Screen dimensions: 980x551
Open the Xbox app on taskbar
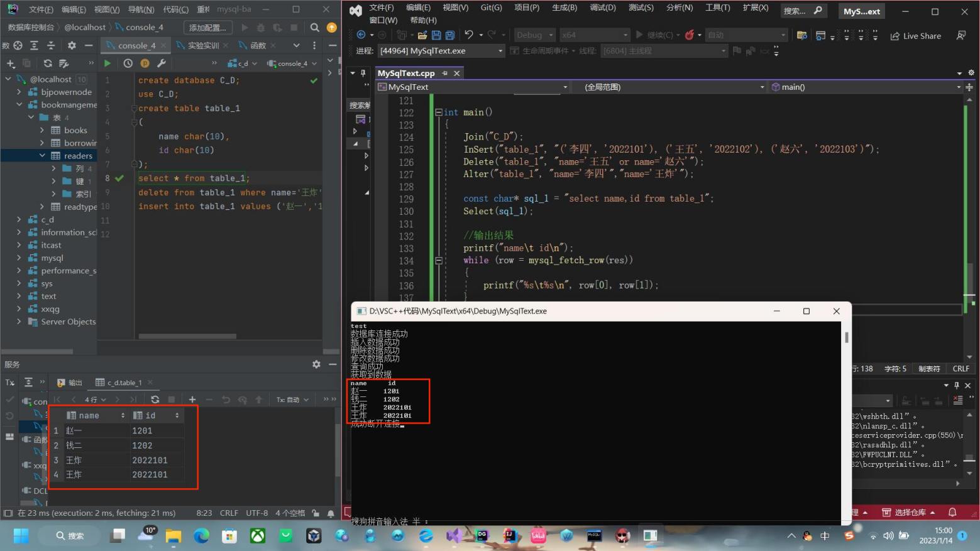258,535
